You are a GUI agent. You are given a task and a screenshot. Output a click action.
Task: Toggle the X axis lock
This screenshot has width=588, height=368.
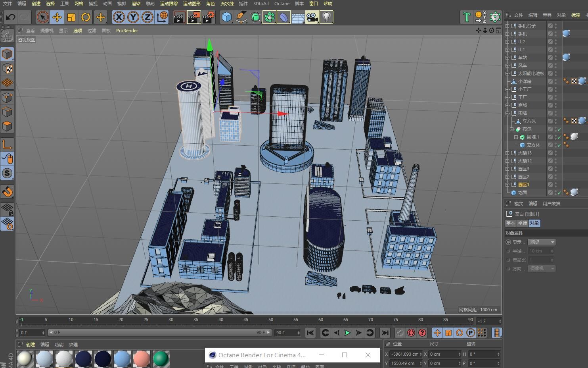[119, 17]
